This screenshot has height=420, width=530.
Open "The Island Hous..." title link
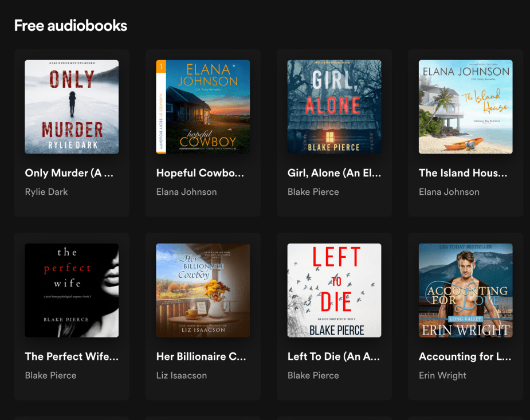[x=463, y=173]
